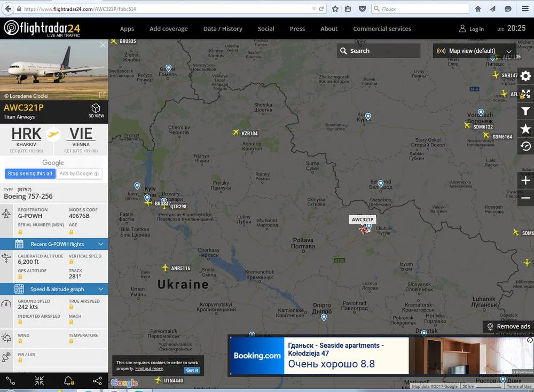
Task: Open the About menu
Action: 329,29
